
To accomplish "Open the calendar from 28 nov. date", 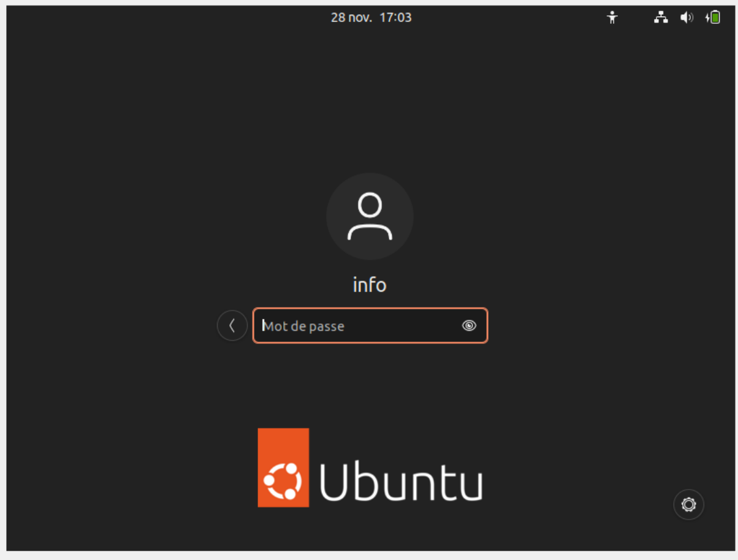I will pyautogui.click(x=351, y=17).
